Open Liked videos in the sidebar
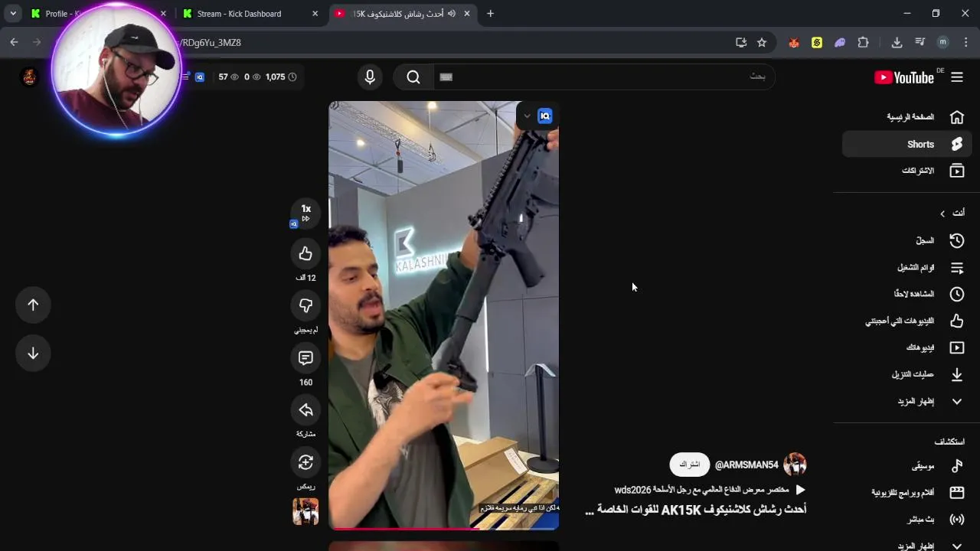The width and height of the screenshot is (980, 551). tap(907, 321)
